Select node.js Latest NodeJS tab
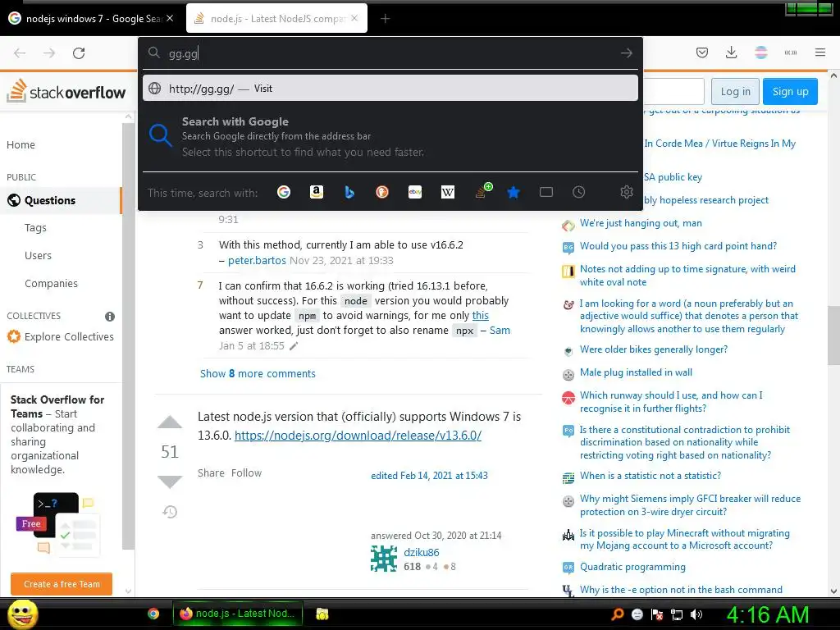 pos(276,19)
